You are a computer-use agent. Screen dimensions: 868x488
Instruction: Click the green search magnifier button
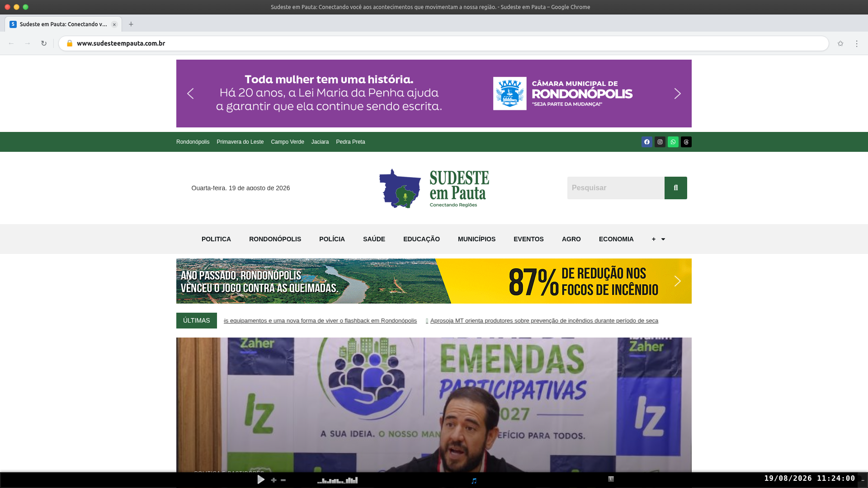tap(676, 188)
